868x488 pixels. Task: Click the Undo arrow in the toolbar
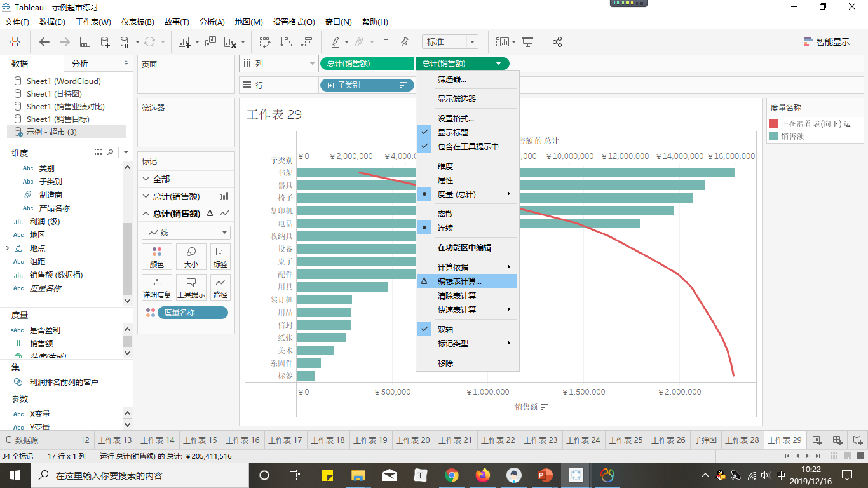tap(44, 42)
